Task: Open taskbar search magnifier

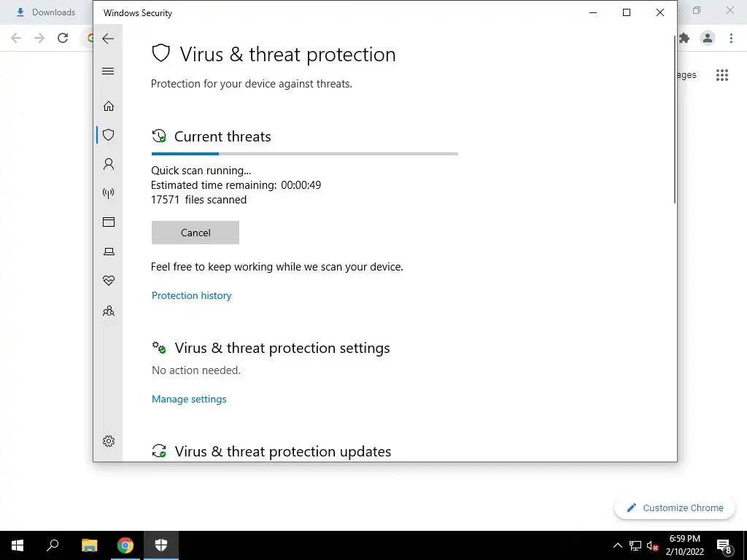Action: click(53, 545)
